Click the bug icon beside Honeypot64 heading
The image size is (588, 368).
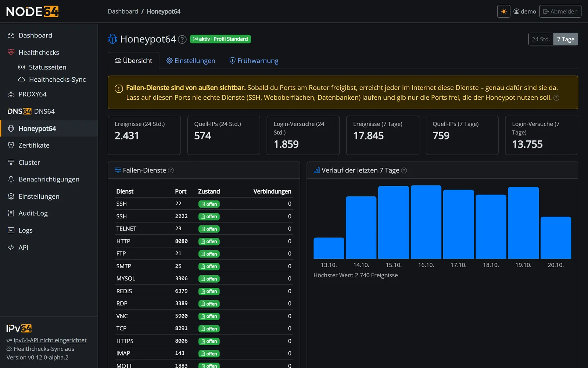click(112, 39)
